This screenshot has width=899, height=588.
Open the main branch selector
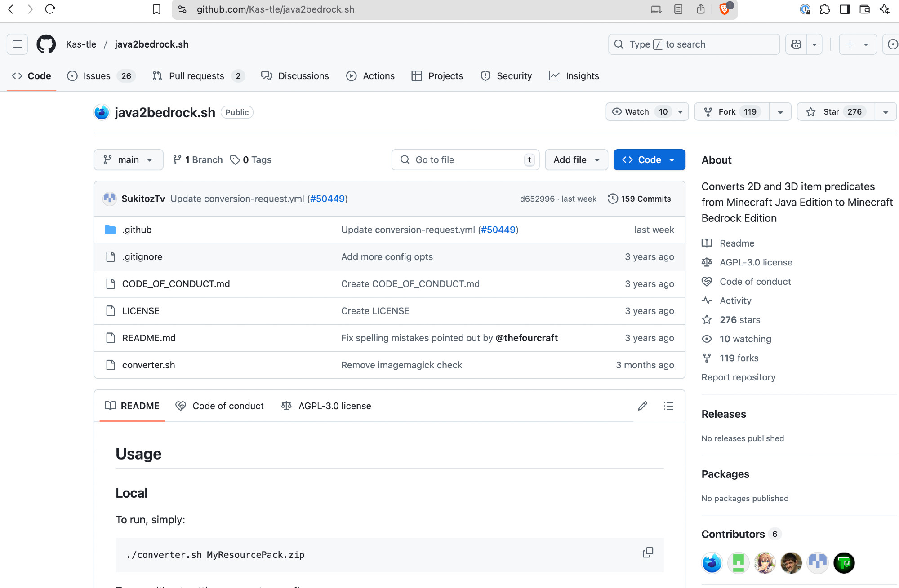(129, 160)
